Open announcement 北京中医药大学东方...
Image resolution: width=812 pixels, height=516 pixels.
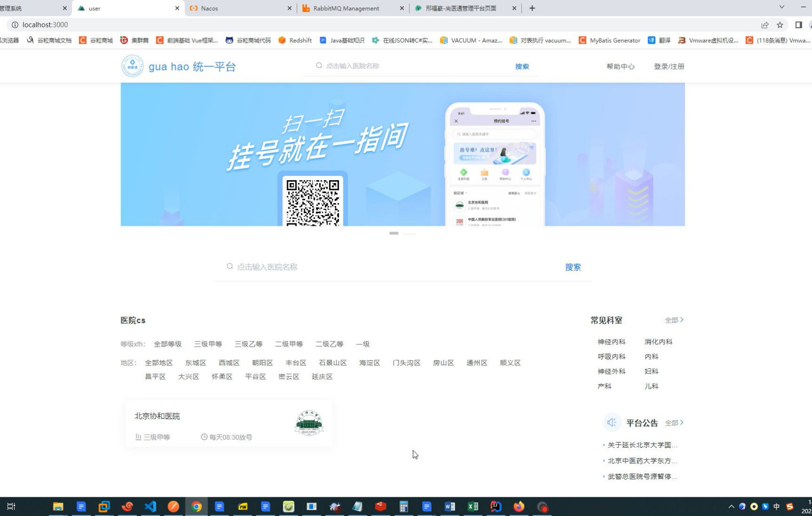[x=642, y=461]
